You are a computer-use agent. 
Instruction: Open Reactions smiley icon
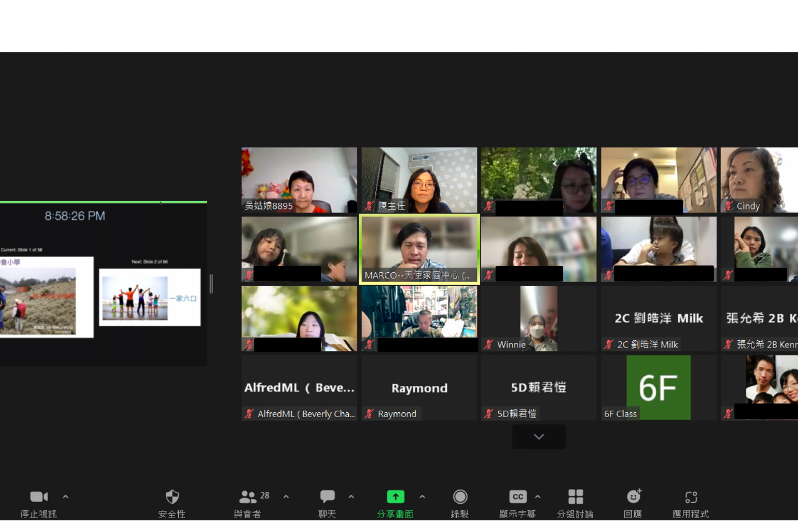[x=634, y=496]
